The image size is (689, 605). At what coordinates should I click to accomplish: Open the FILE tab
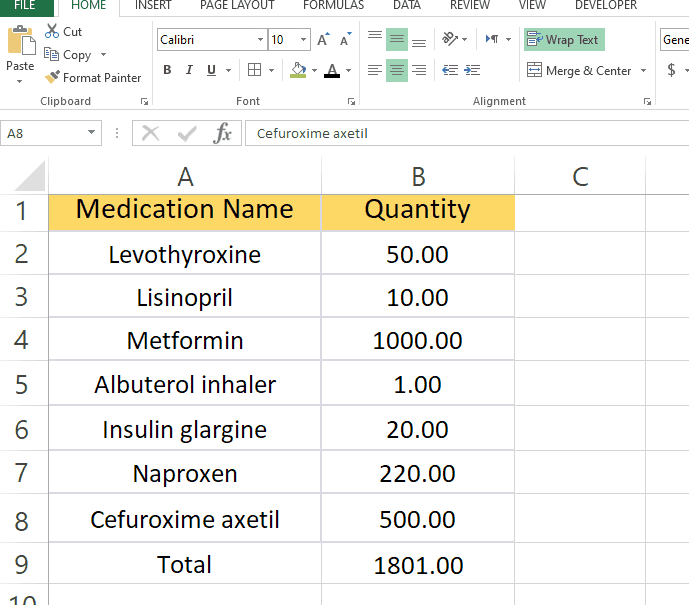(25, 6)
